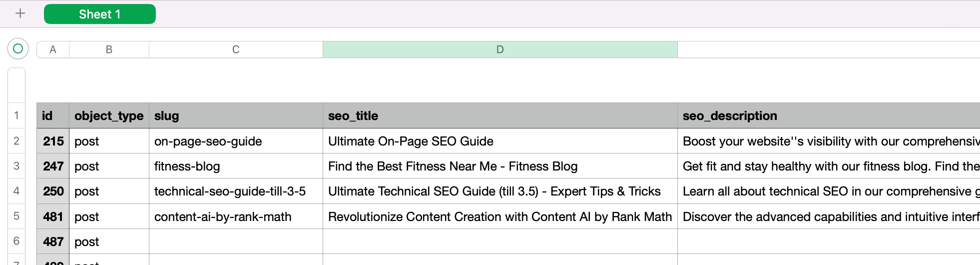Select the Ultimate On-Page SEO Guide cell
Screen dimensions: 980x265
coord(500,141)
